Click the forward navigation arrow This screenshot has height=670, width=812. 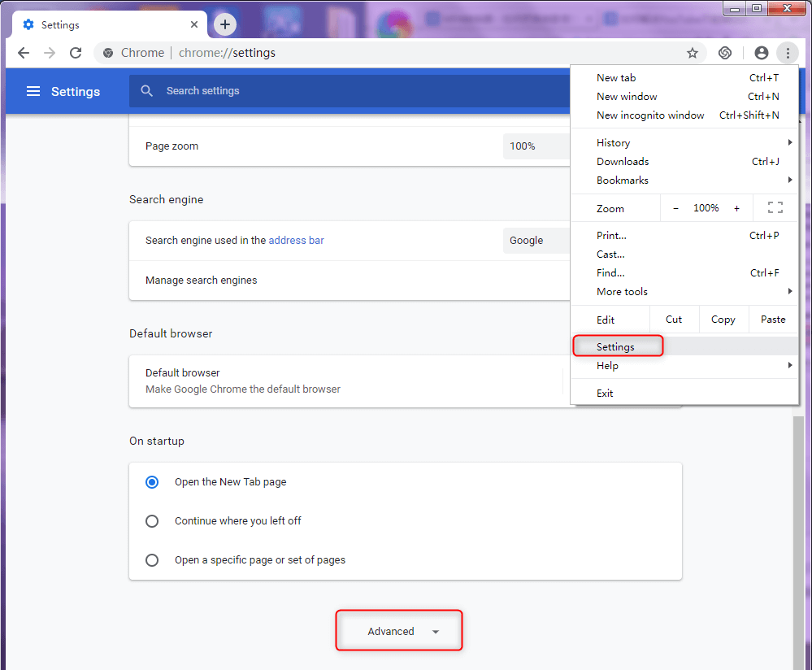(x=50, y=53)
